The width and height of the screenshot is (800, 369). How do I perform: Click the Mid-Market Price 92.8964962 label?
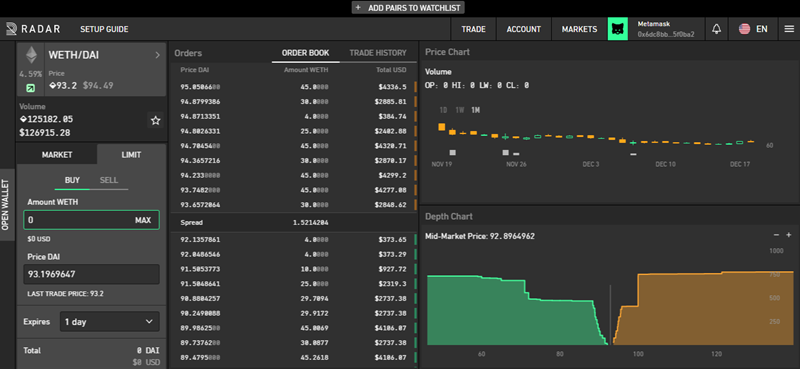click(480, 236)
